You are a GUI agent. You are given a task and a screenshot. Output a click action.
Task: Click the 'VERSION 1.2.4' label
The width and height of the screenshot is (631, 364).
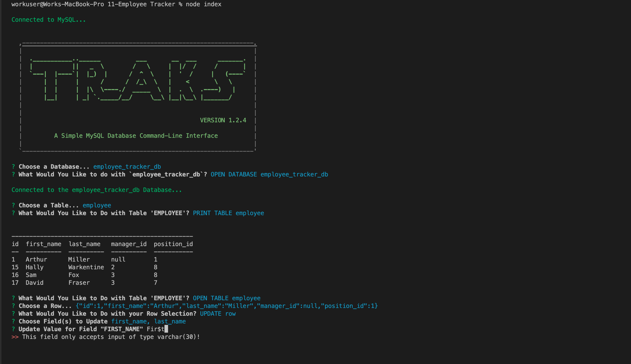[x=223, y=120]
